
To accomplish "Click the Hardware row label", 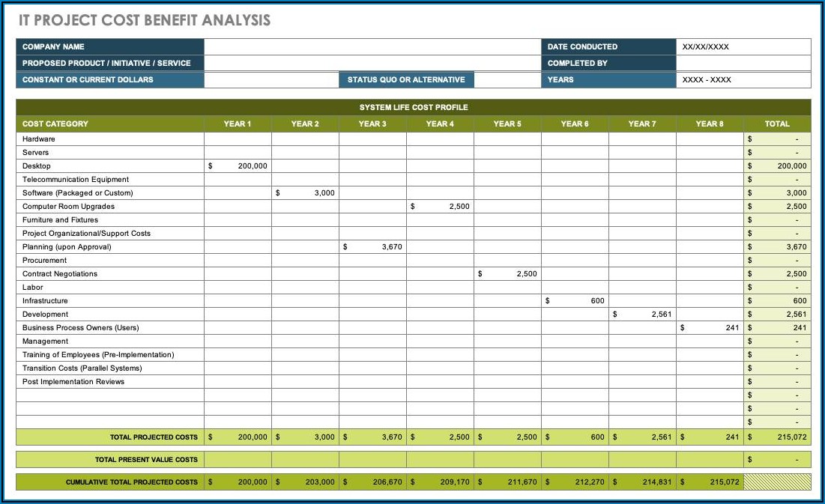I will [x=37, y=139].
